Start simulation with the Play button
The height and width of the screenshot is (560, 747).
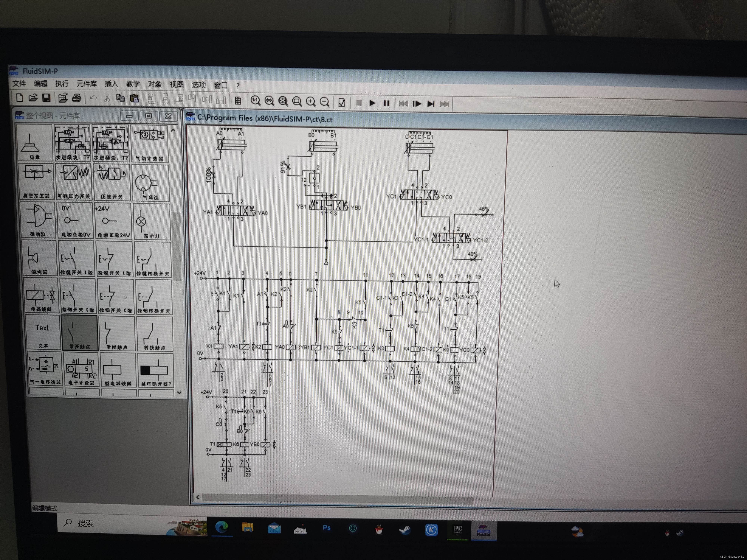372,103
